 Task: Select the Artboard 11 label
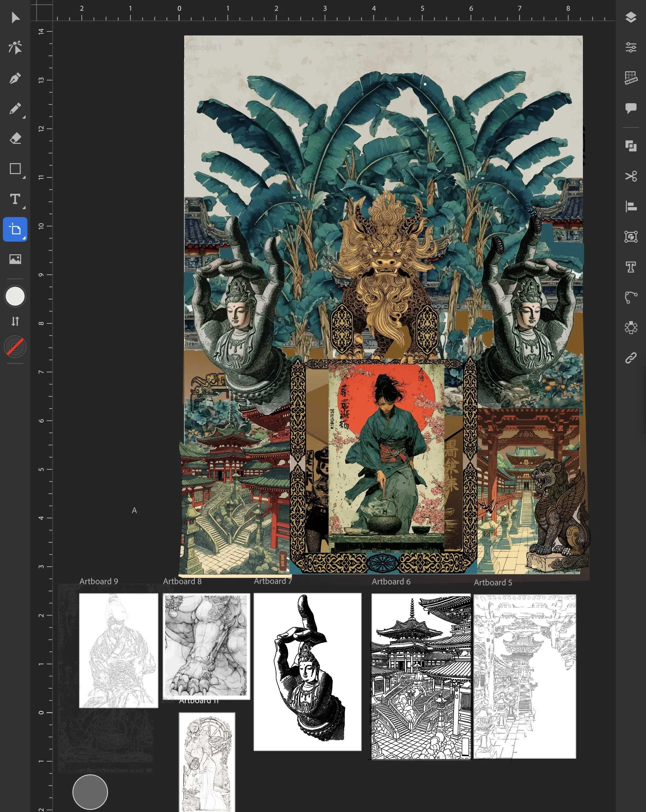pos(199,701)
